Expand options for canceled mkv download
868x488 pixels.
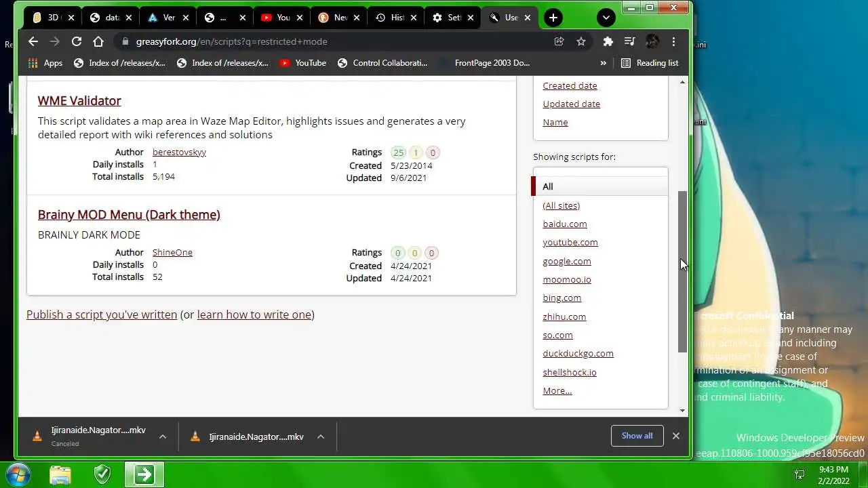point(163,436)
